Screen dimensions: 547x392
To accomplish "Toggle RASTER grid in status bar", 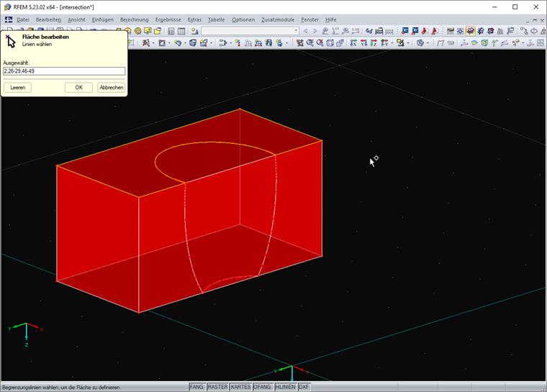I will pyautogui.click(x=217, y=387).
